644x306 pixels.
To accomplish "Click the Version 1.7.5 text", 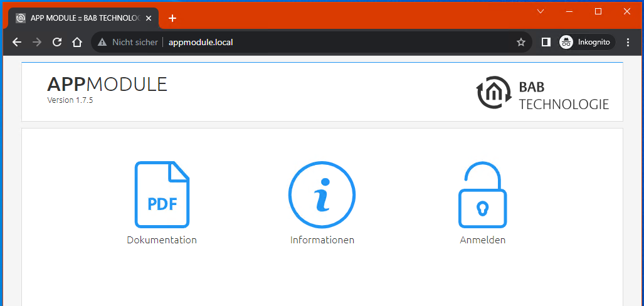I will click(70, 100).
